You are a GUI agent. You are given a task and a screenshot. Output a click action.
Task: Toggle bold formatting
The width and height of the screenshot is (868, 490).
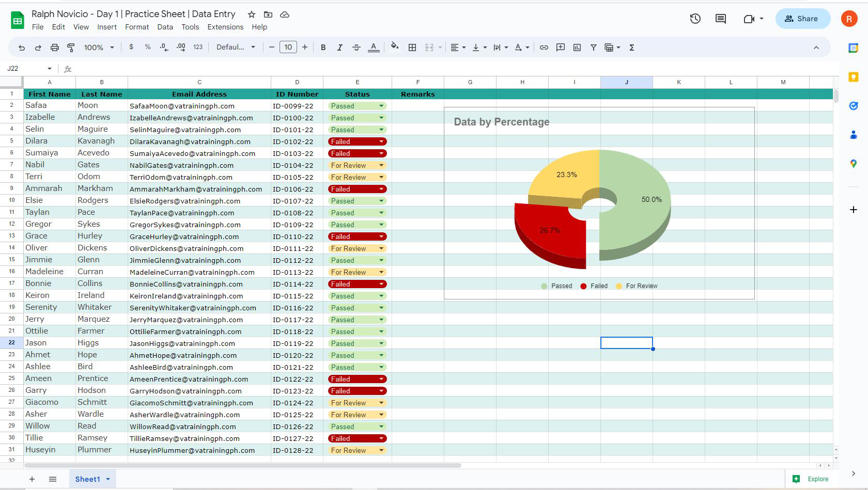[323, 48]
